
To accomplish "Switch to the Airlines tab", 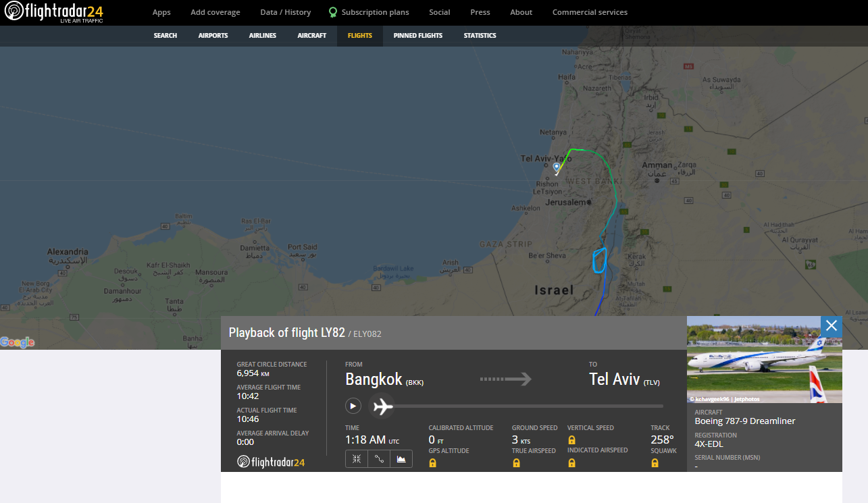I will point(263,36).
